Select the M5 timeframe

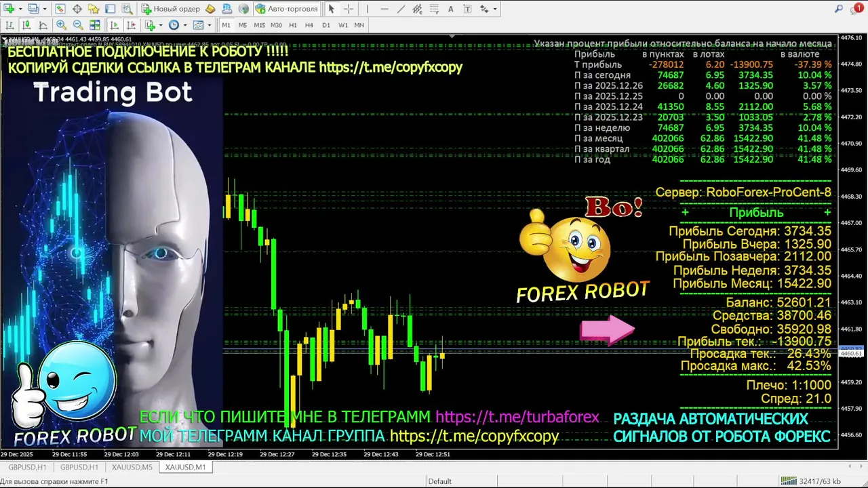click(243, 25)
